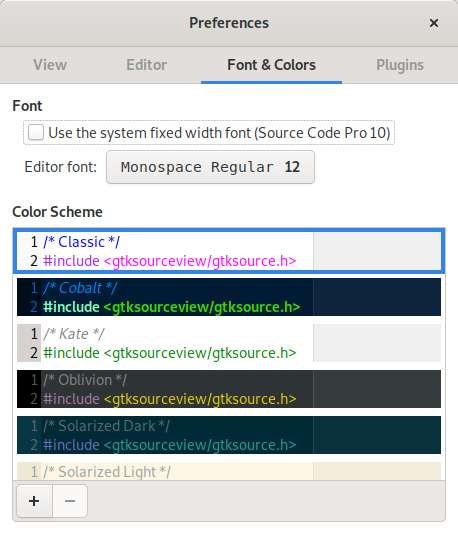Choose the Solarized Light color scheme

(229, 470)
